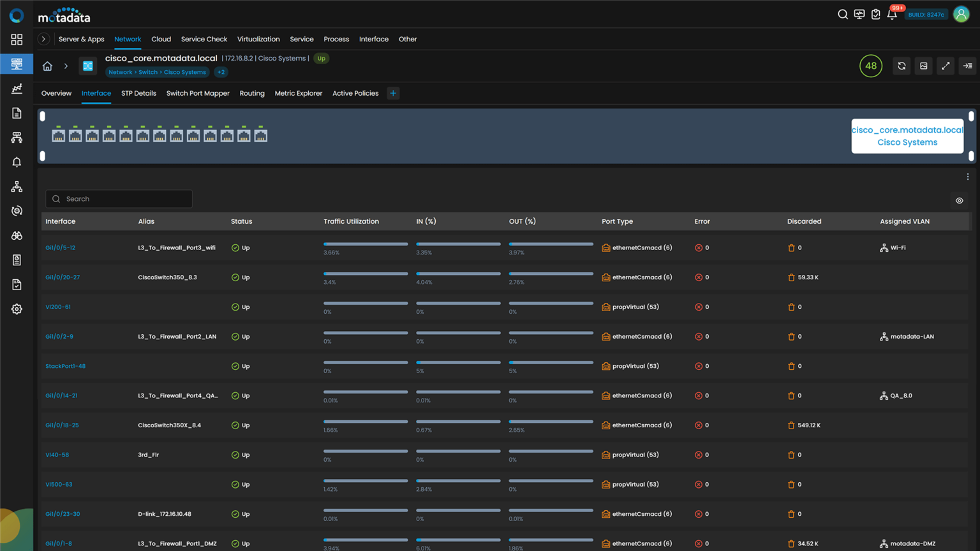Open the three-dot options menu
980x551 pixels.
(967, 177)
